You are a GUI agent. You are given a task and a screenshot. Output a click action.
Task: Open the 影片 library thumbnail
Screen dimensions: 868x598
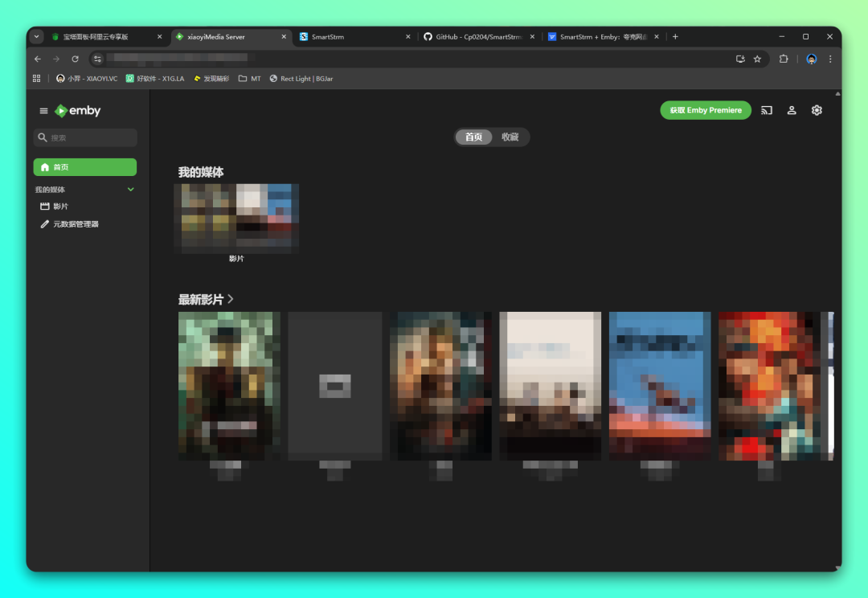[x=236, y=219]
